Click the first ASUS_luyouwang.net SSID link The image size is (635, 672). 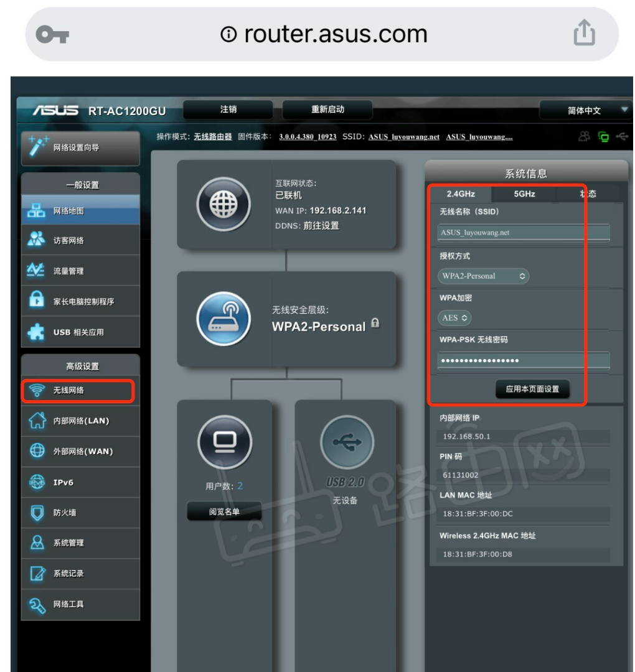point(404,137)
